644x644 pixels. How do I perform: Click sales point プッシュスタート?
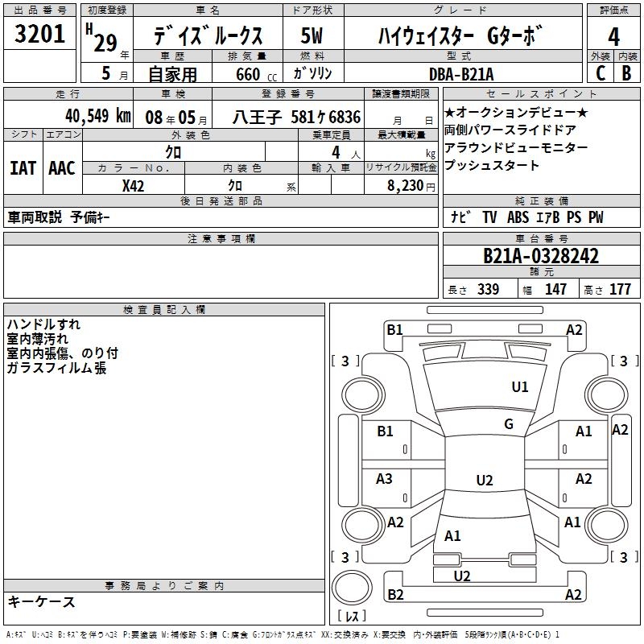[491, 165]
